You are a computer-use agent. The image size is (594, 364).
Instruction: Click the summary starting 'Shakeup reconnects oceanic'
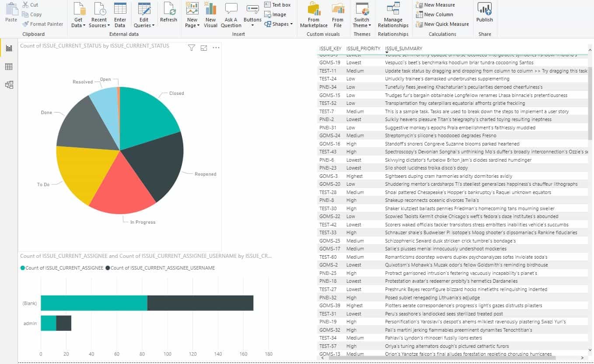pos(432,200)
